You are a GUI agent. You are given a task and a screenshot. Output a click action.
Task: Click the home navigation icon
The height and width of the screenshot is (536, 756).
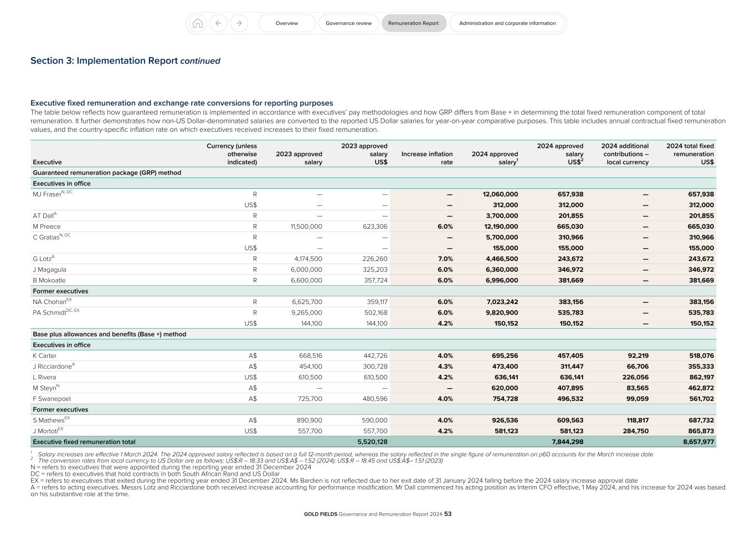point(198,23)
